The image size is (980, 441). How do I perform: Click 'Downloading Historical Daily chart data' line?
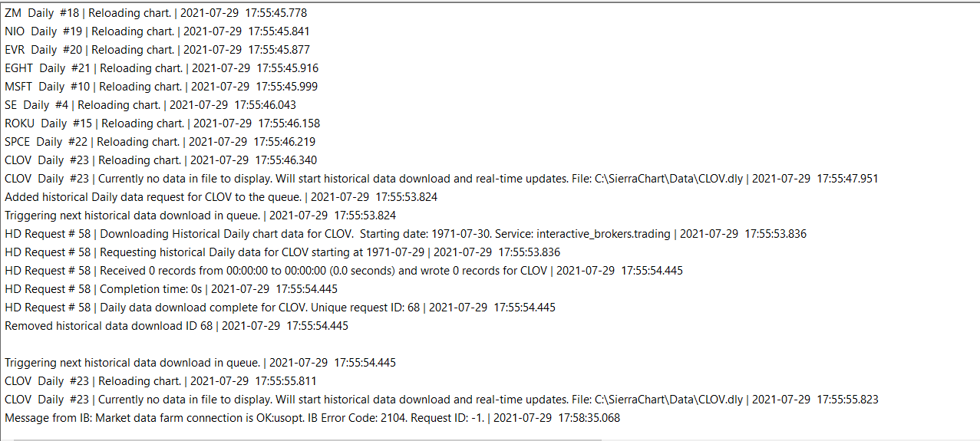pyautogui.click(x=405, y=234)
